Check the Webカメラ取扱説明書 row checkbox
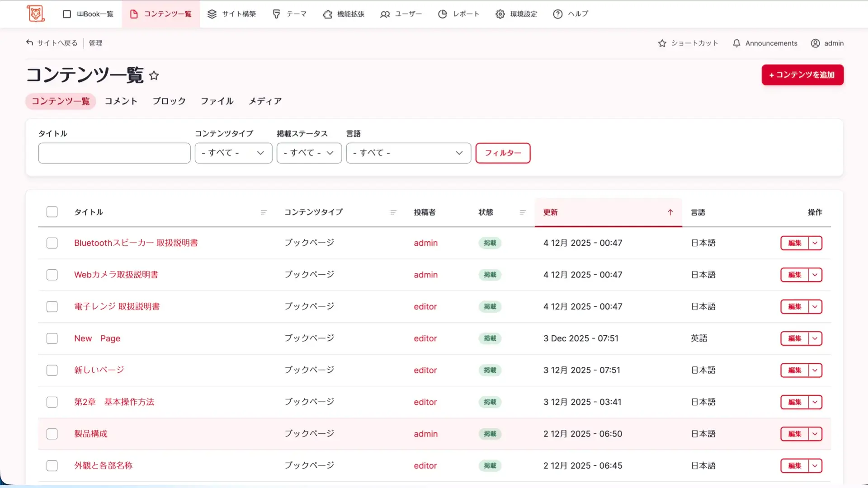The image size is (868, 488). pyautogui.click(x=52, y=275)
